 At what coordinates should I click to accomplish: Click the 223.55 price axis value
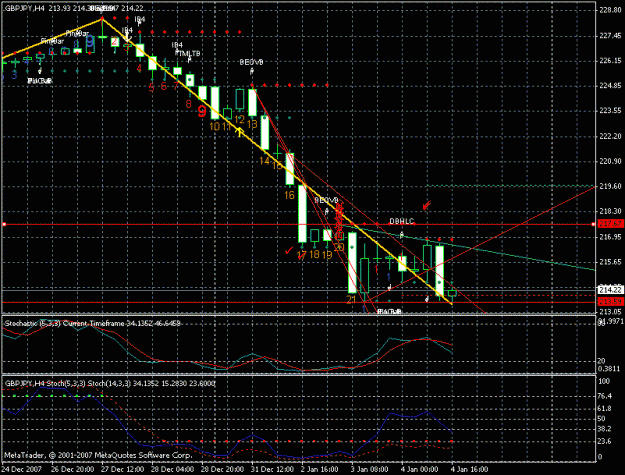pos(610,110)
